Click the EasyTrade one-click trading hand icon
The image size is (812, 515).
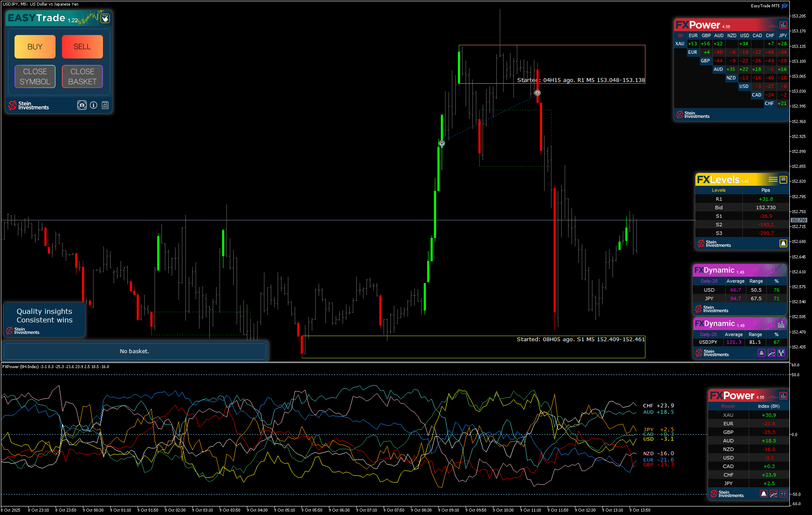[x=105, y=18]
